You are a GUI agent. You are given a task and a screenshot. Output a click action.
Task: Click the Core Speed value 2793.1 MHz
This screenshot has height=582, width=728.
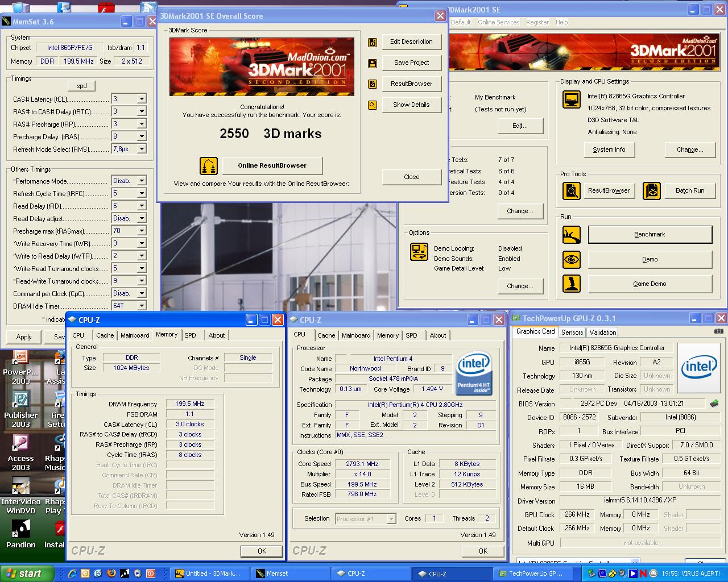click(362, 464)
